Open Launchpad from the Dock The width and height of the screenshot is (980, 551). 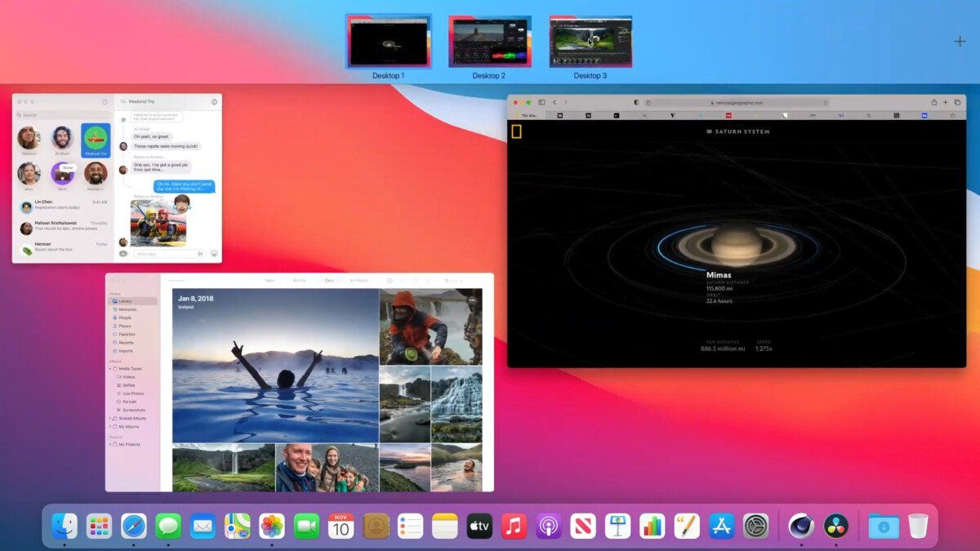(100, 526)
